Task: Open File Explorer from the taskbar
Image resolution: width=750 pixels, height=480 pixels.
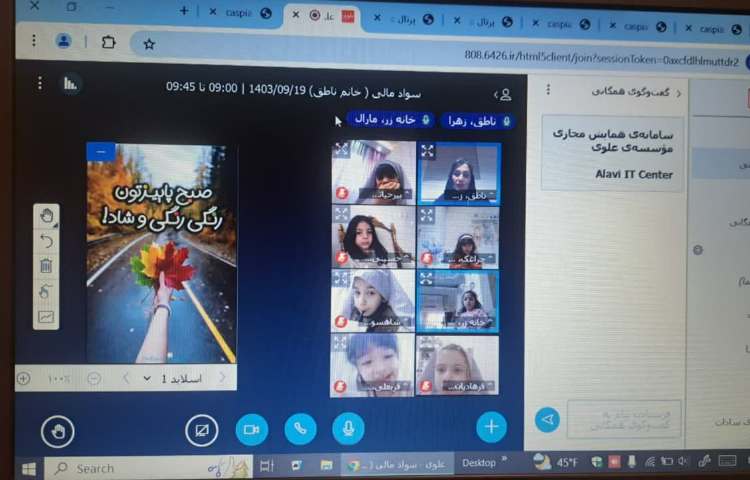Action: tap(326, 465)
